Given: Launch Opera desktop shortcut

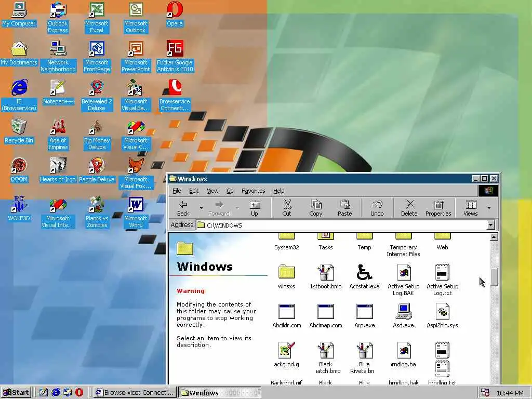Looking at the screenshot, I should pos(175,14).
